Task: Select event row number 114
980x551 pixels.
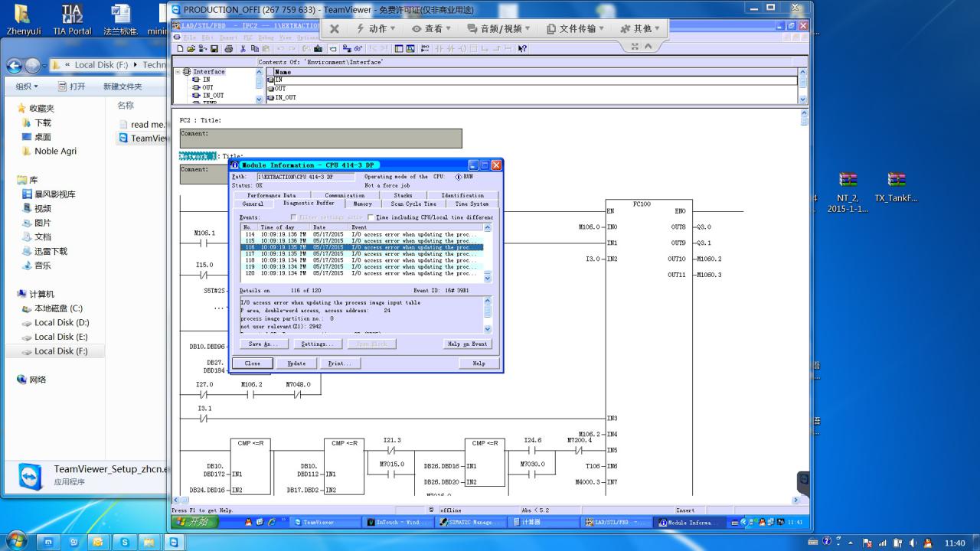Action: (x=361, y=234)
